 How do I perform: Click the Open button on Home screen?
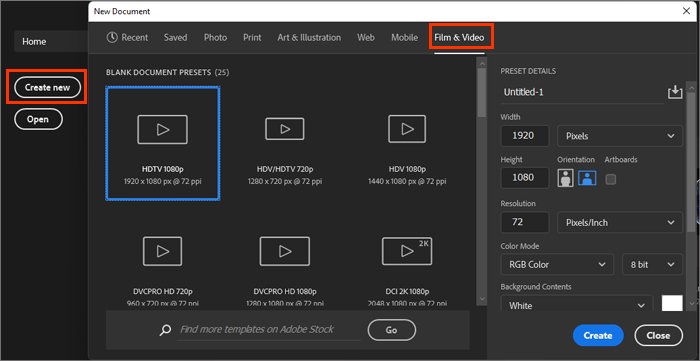[x=38, y=119]
